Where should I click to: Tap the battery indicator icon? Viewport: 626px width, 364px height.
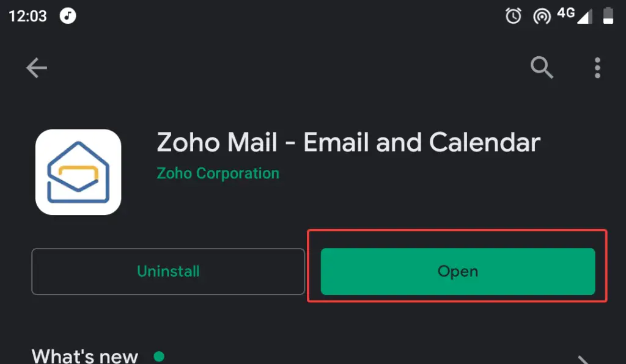pyautogui.click(x=608, y=15)
